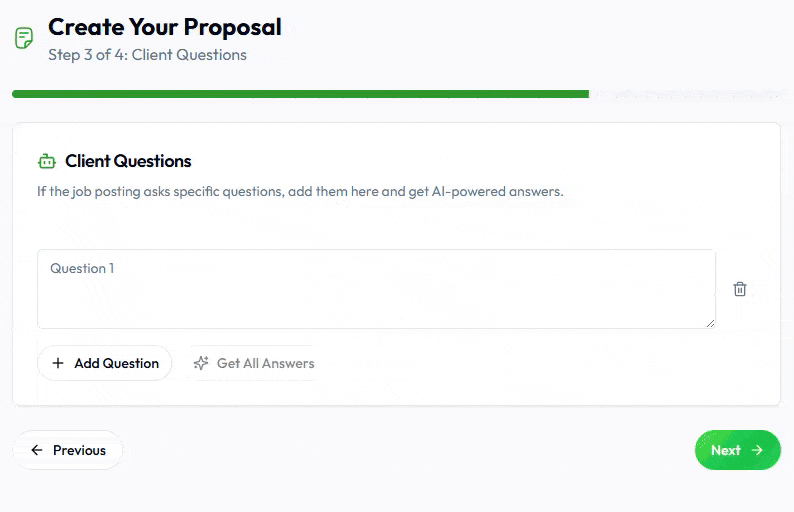Click the Question 1 textarea resize handle

click(711, 323)
